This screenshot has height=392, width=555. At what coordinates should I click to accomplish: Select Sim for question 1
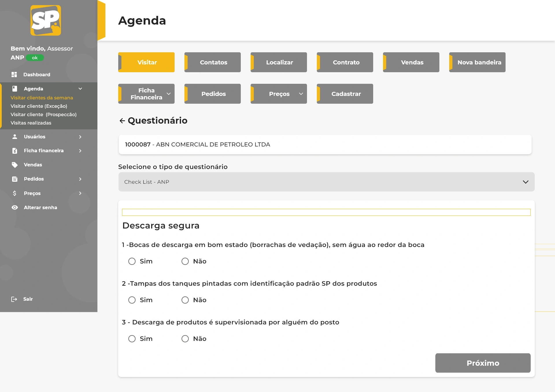pyautogui.click(x=132, y=261)
